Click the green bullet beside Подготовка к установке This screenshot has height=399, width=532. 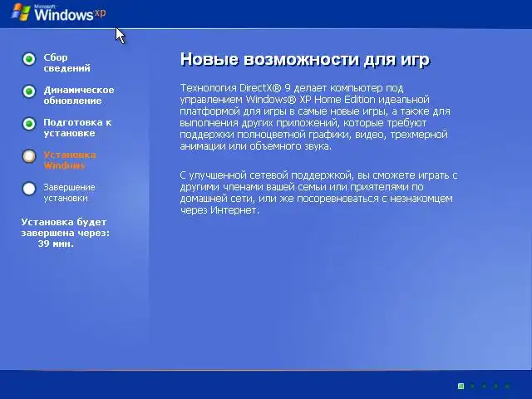pyautogui.click(x=29, y=124)
